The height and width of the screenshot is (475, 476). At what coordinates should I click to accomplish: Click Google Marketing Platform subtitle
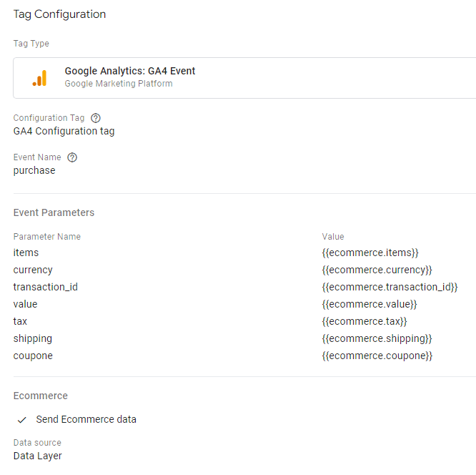tap(119, 84)
